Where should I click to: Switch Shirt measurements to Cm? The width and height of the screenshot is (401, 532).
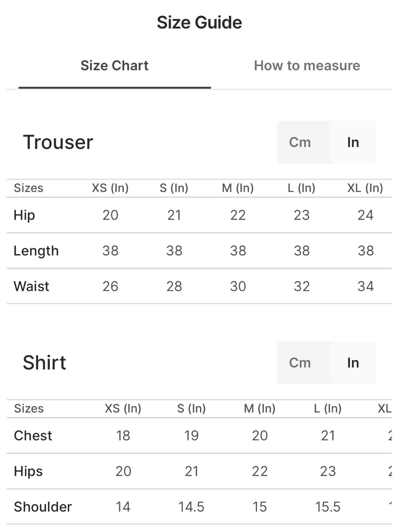coord(300,363)
